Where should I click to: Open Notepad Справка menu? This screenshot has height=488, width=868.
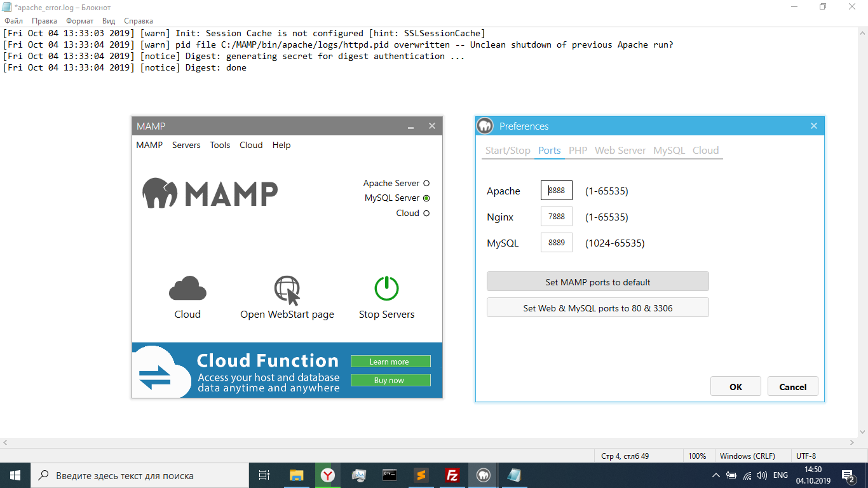[x=139, y=21]
